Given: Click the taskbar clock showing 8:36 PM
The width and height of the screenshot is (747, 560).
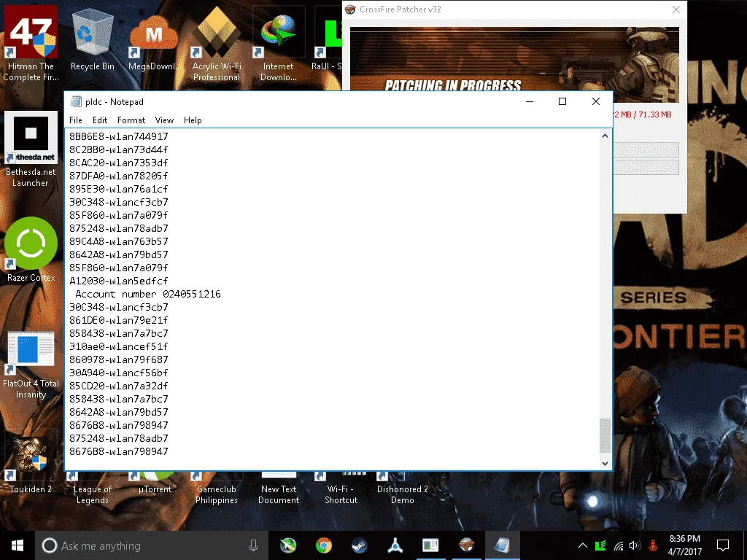Looking at the screenshot, I should [684, 545].
